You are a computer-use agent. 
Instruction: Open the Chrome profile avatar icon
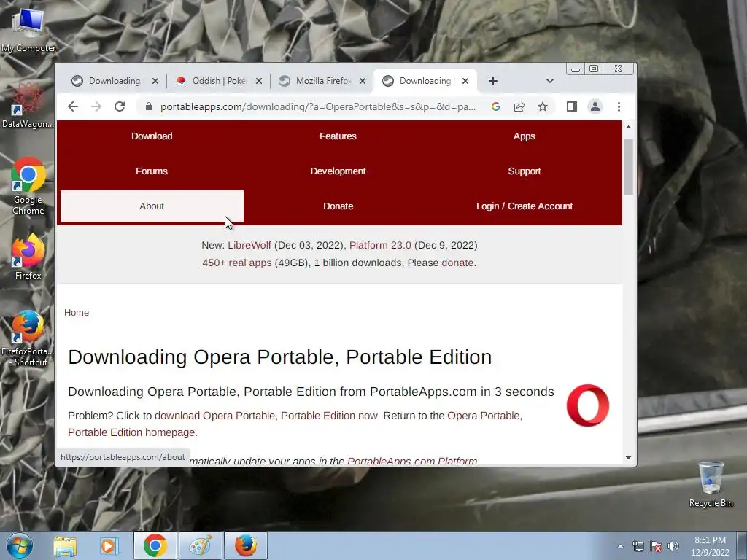pyautogui.click(x=595, y=106)
